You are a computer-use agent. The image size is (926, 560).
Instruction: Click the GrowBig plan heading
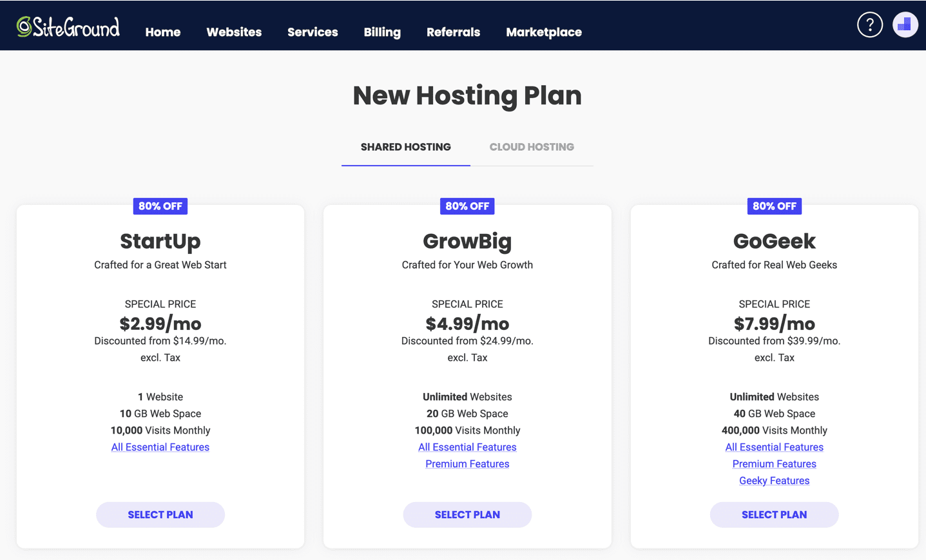[x=467, y=241]
